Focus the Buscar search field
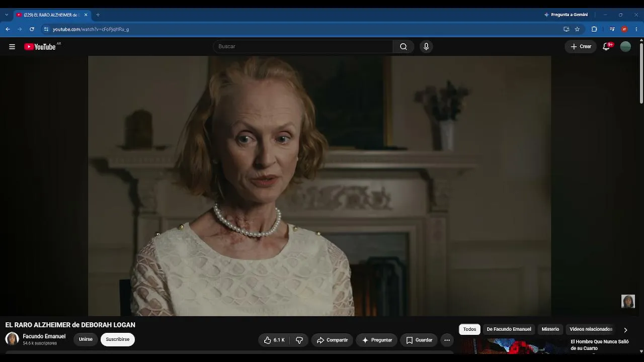This screenshot has width=644, height=362. (303, 47)
